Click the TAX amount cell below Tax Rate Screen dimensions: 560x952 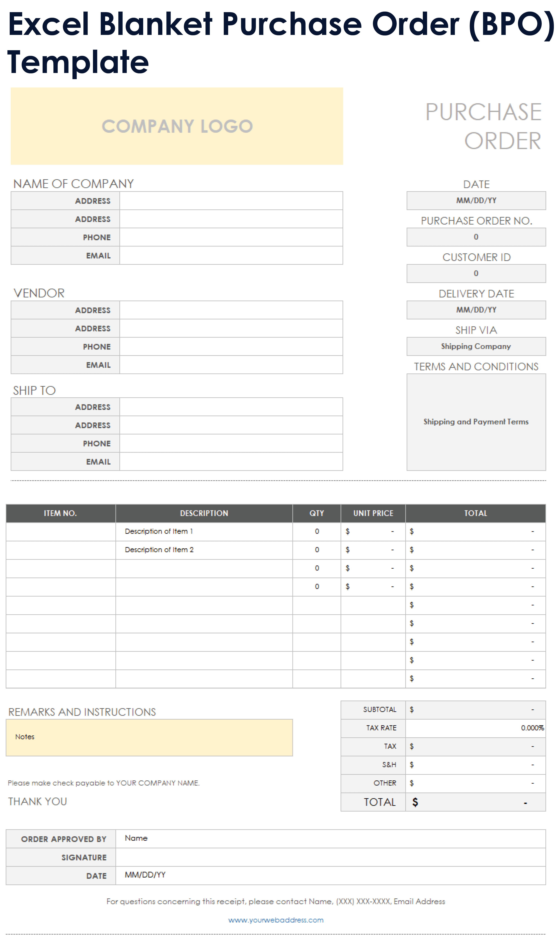pos(475,746)
